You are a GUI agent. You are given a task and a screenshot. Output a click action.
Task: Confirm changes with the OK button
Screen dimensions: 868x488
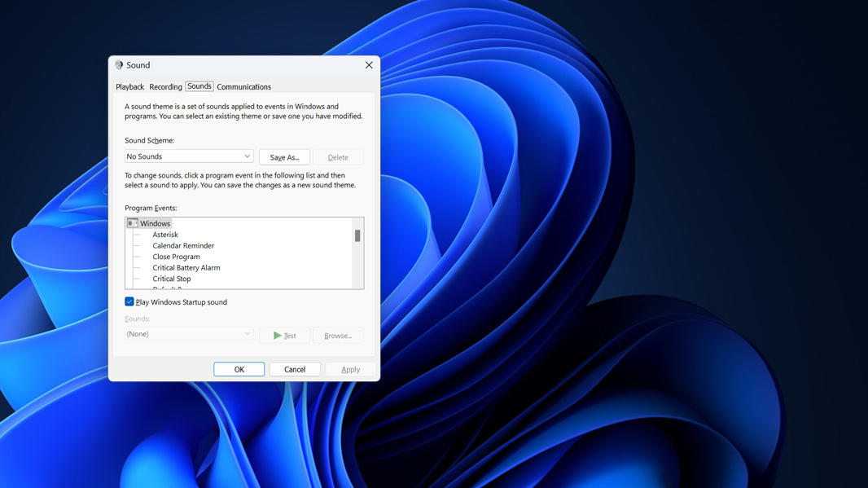point(239,370)
